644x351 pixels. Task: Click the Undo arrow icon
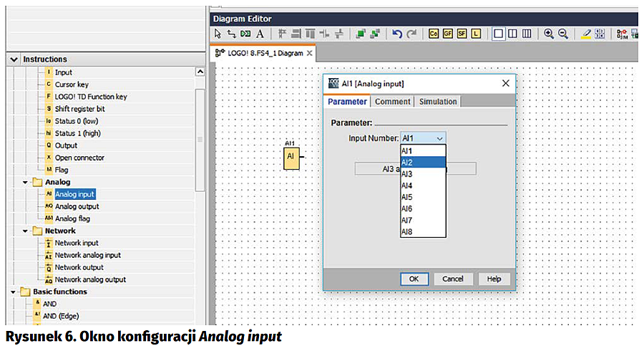coord(397,34)
